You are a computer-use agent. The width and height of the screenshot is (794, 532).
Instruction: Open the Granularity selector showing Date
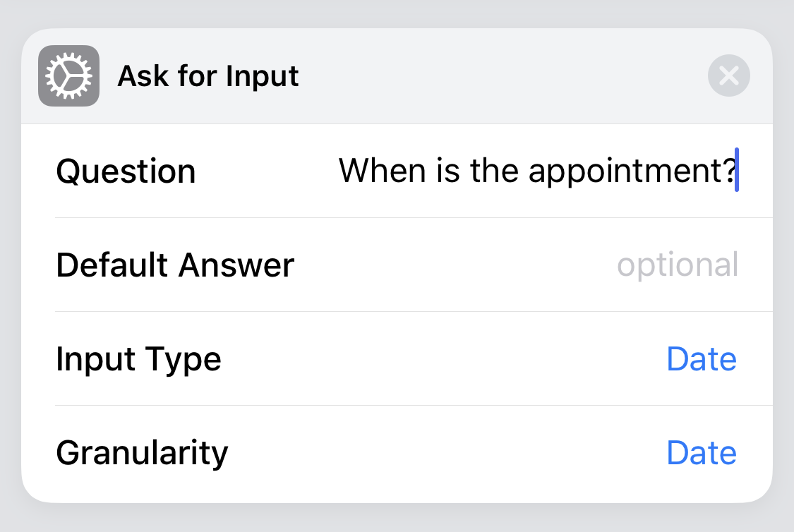point(702,452)
